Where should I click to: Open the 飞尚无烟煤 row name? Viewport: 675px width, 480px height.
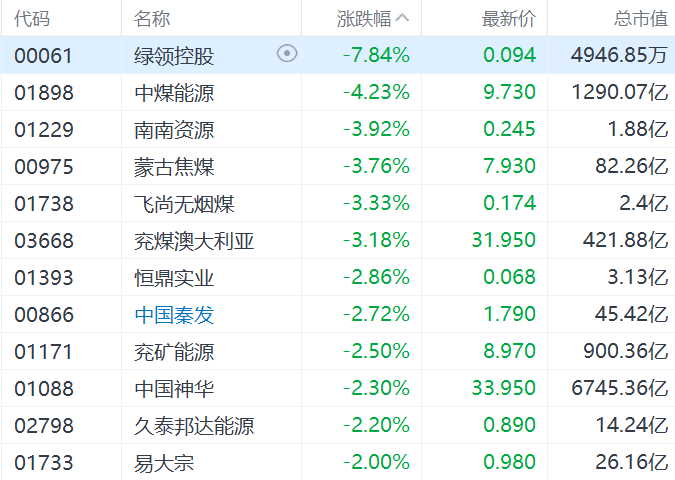[x=184, y=204]
